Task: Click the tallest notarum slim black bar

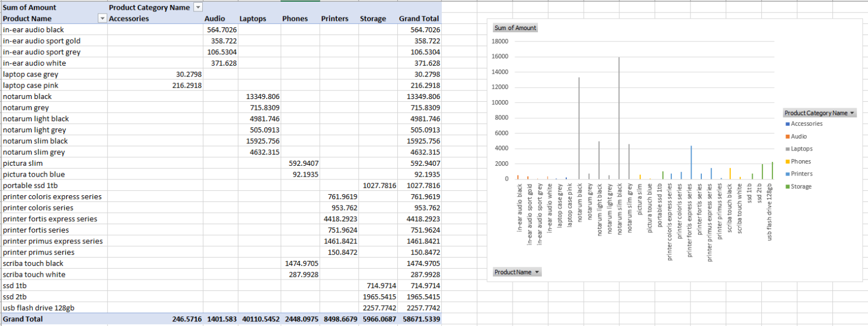Action: point(619,113)
